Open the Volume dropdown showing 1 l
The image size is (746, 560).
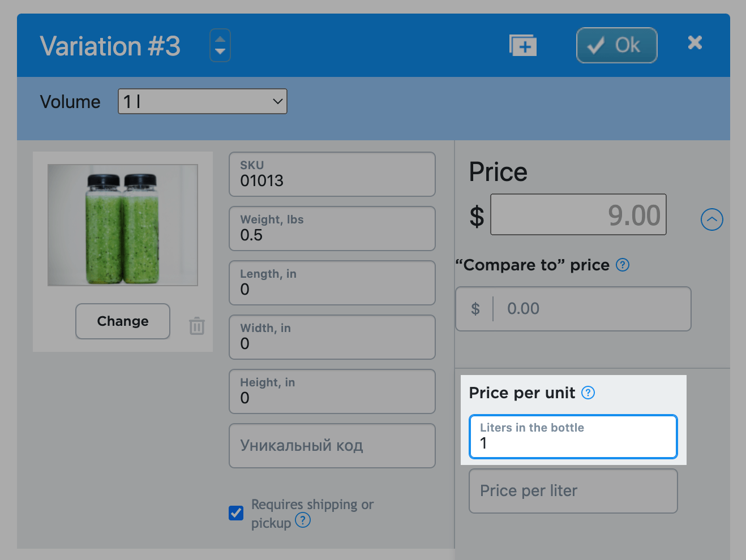pos(202,101)
